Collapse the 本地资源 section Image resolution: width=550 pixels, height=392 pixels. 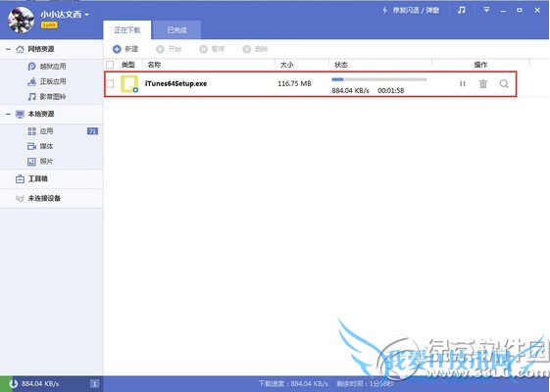pos(8,115)
